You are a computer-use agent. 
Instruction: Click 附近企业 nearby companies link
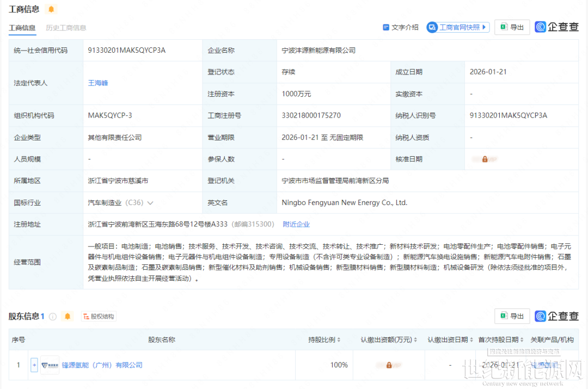click(x=296, y=224)
